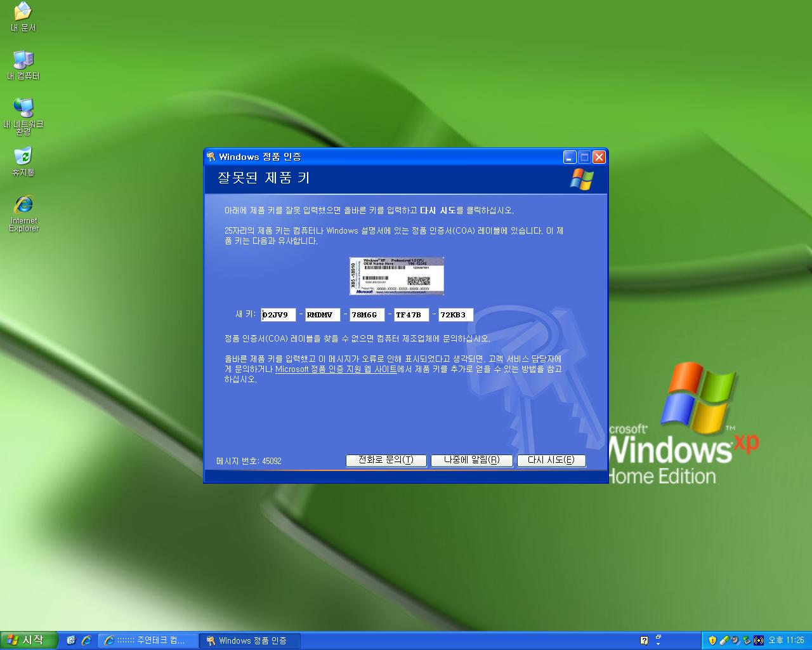Click the language bar help icon
This screenshot has height=650, width=812.
click(645, 640)
